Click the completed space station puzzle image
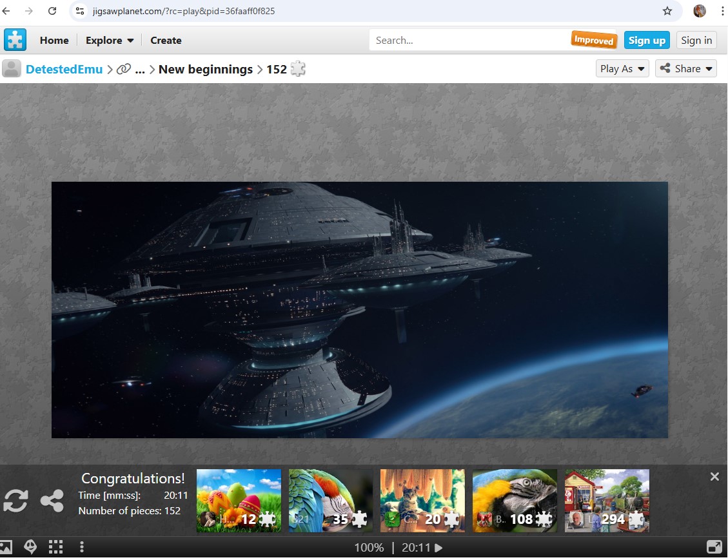Image resolution: width=728 pixels, height=560 pixels. pos(360,310)
